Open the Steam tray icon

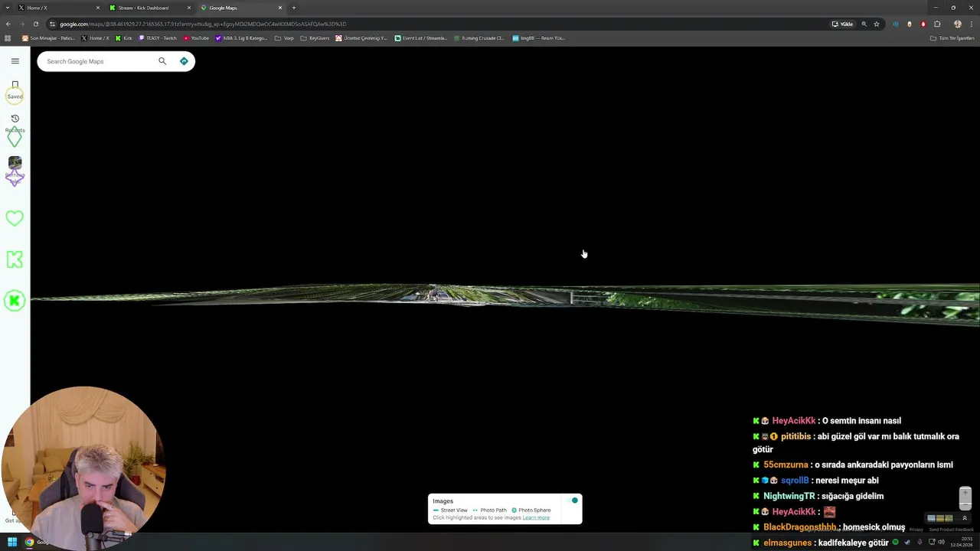click(x=907, y=542)
